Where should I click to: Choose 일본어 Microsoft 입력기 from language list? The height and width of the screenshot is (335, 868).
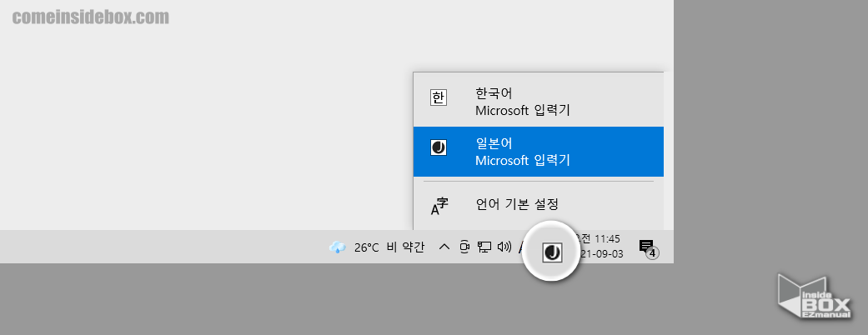538,152
